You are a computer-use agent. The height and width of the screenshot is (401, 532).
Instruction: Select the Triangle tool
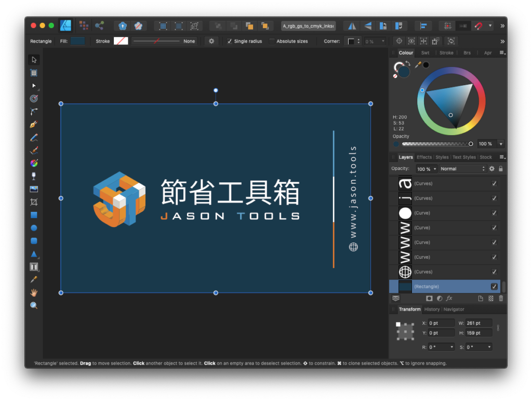34,254
